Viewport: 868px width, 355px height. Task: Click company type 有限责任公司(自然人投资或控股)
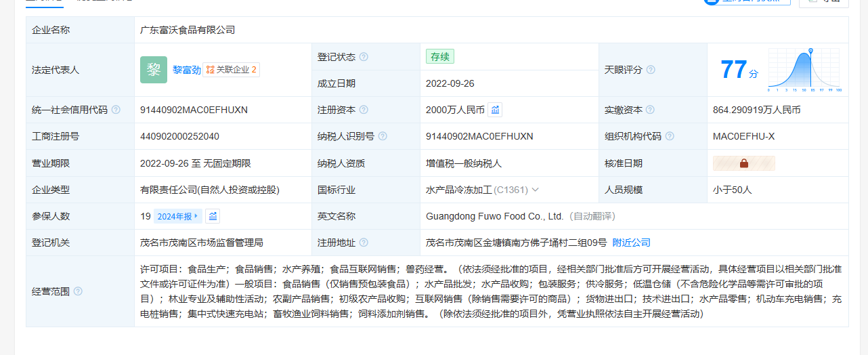210,190
